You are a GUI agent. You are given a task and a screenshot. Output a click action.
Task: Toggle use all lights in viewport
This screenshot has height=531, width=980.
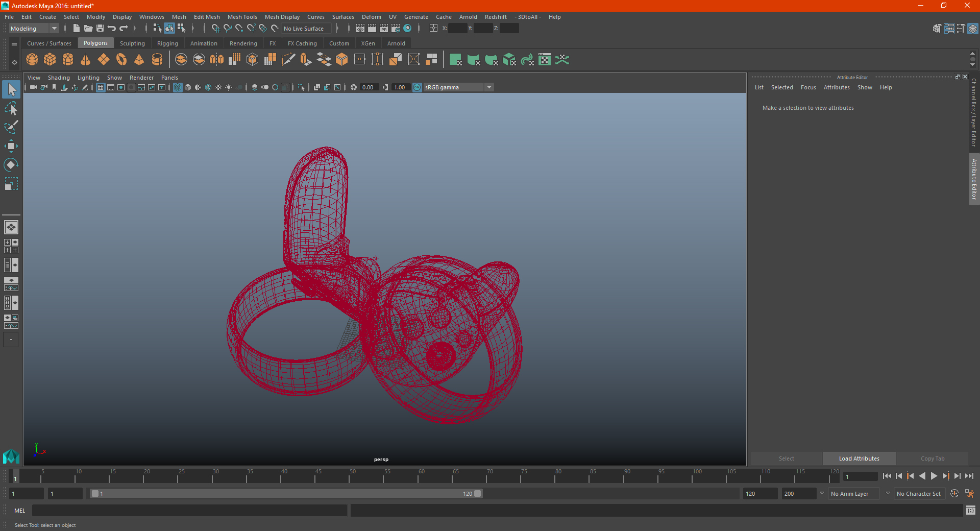229,87
